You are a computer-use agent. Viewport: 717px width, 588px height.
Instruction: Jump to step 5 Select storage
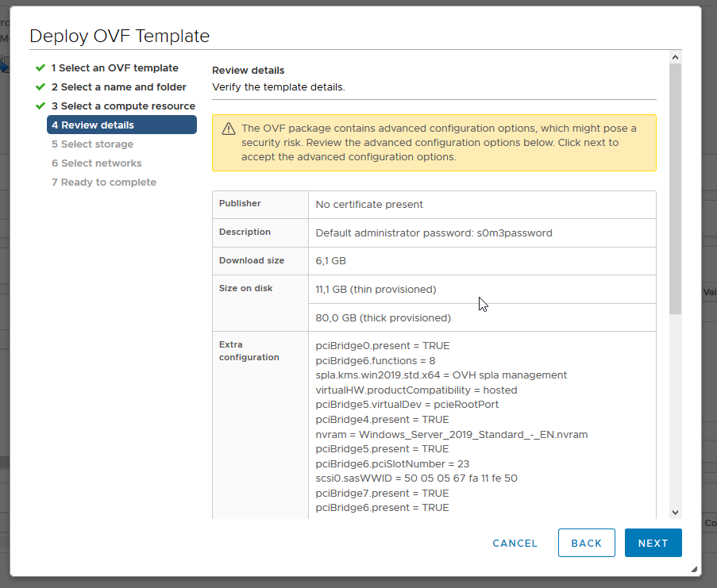pos(92,144)
